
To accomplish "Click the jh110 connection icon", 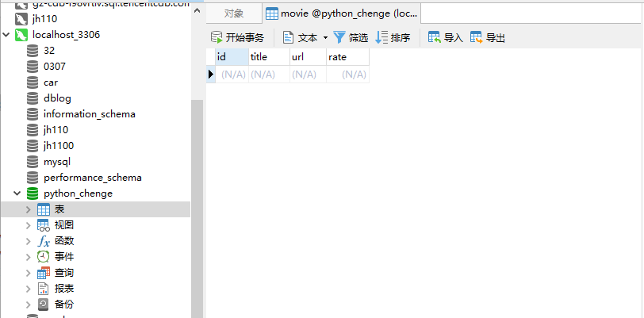I will [21, 19].
